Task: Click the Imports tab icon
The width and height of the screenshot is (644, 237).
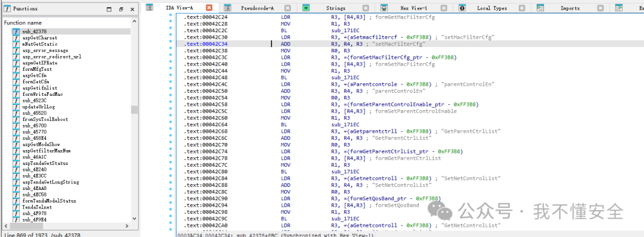Action: click(x=540, y=8)
